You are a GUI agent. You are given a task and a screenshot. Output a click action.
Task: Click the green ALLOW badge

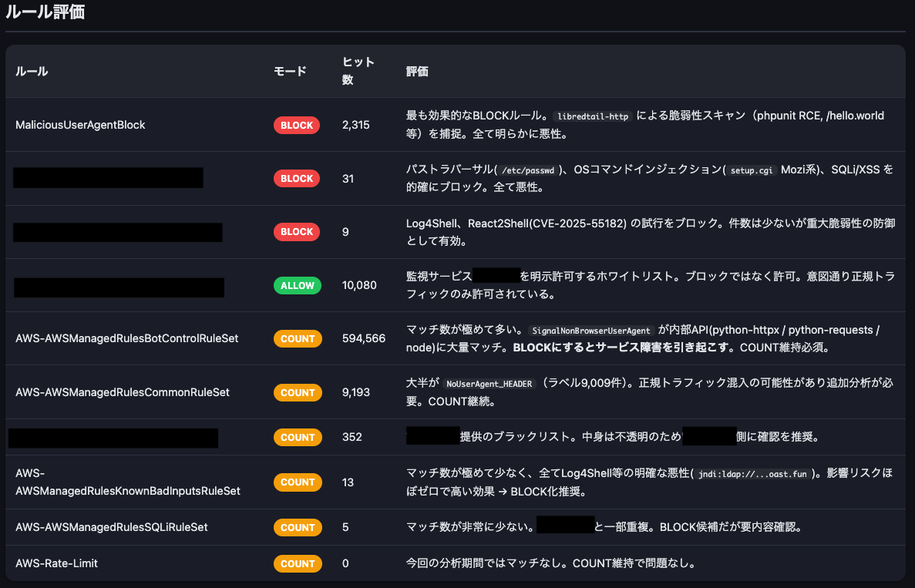tap(297, 285)
